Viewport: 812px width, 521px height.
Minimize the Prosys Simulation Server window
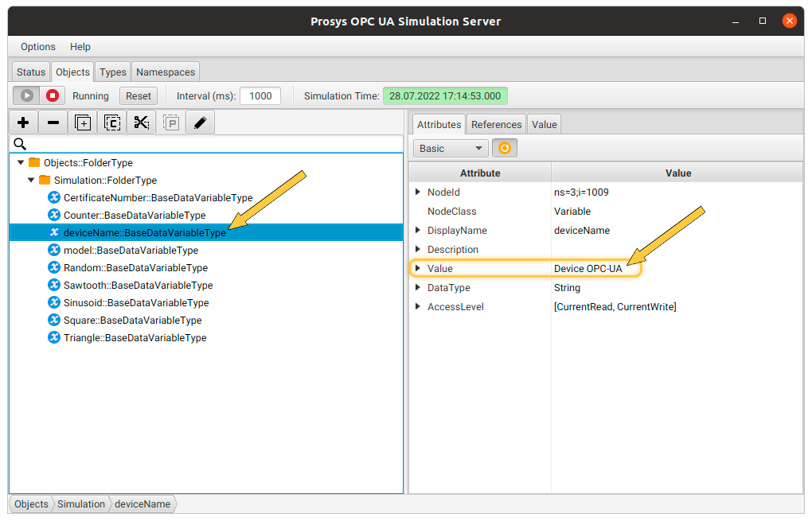pyautogui.click(x=736, y=21)
